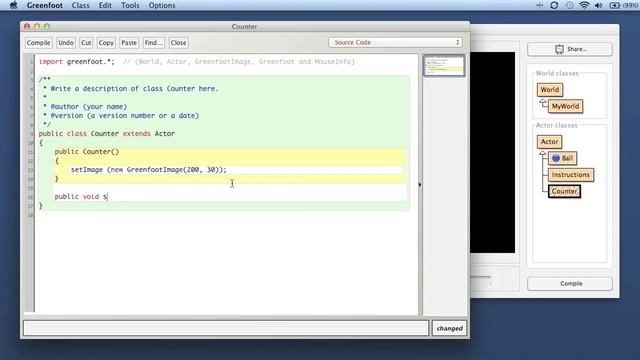The image size is (640, 360).
Task: Click the editor status message field
Action: (226, 328)
